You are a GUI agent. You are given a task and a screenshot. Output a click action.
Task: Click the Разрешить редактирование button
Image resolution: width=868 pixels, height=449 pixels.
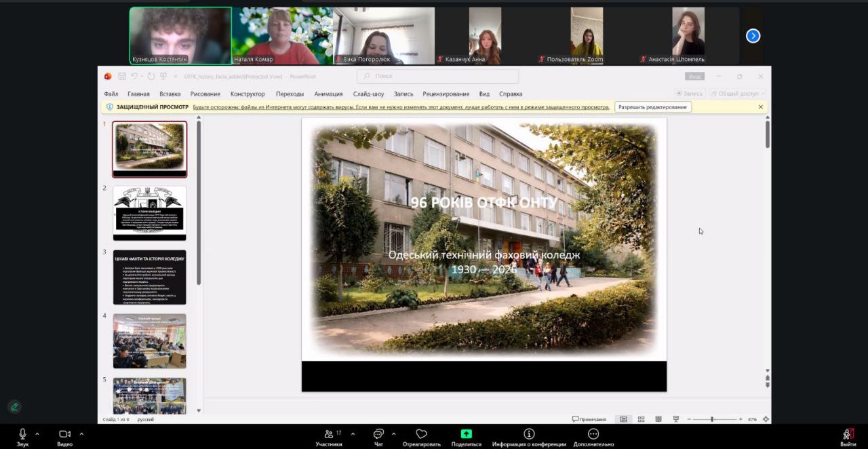(652, 107)
